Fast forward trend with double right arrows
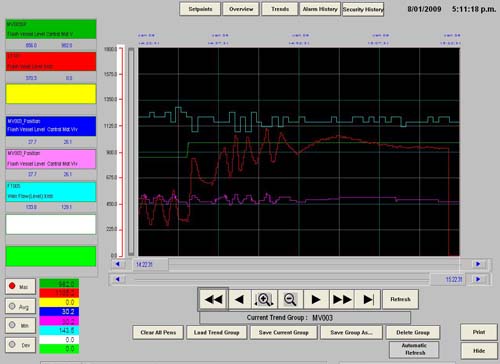Viewport: 500px width, 364px height. tap(342, 299)
